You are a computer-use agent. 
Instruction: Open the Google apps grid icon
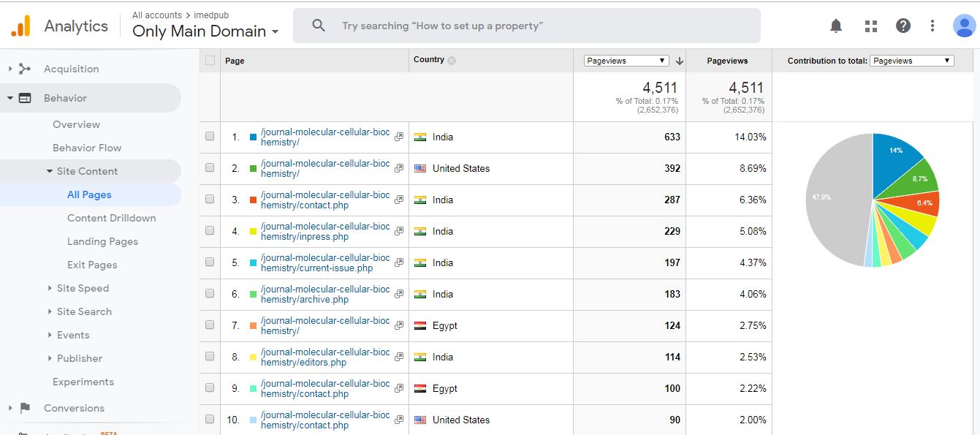tap(870, 26)
